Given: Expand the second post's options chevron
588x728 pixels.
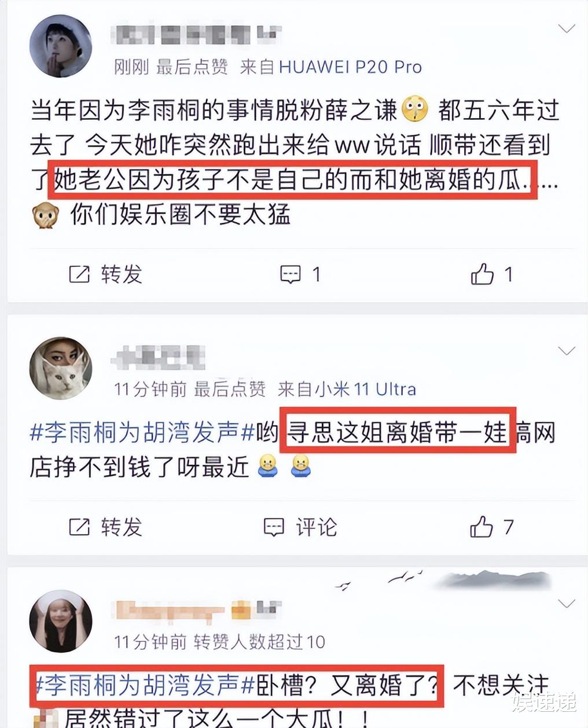Looking at the screenshot, I should (566, 351).
